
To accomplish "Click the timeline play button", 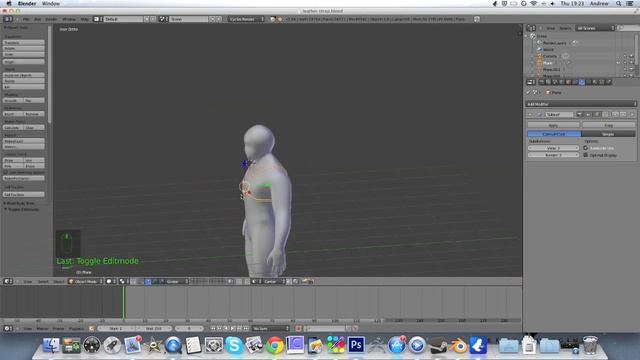I will click(x=233, y=328).
